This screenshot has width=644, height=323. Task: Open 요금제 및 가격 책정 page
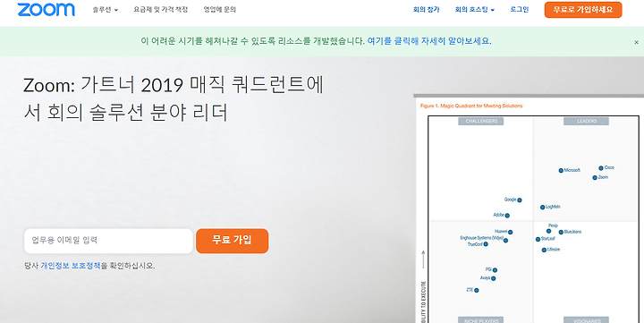pyautogui.click(x=161, y=10)
